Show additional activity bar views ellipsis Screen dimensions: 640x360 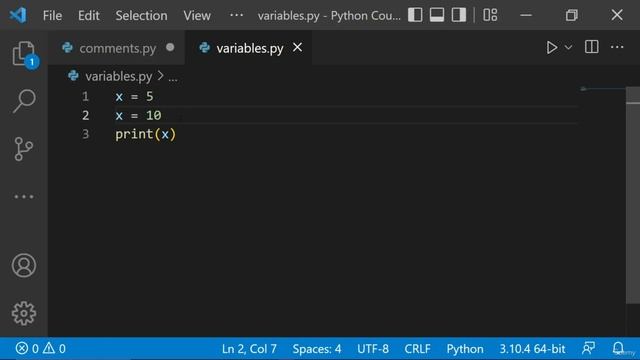[24, 197]
